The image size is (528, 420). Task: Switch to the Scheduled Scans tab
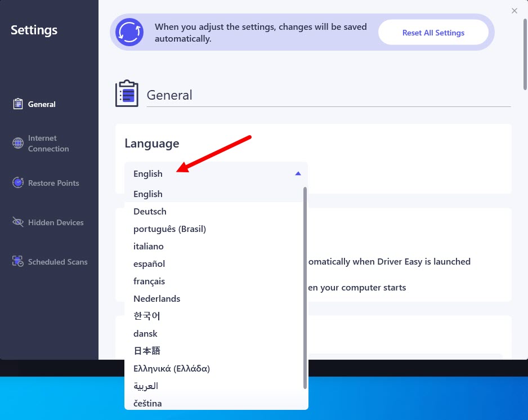[57, 262]
